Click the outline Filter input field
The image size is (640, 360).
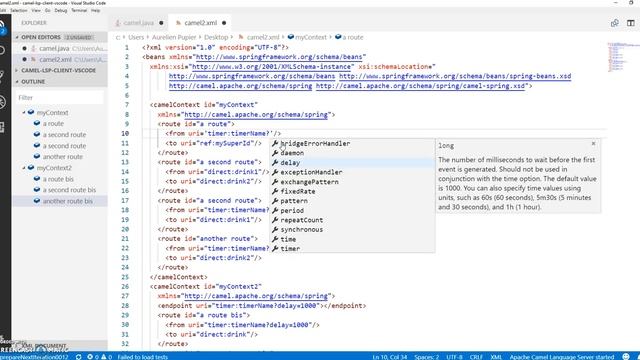(60, 98)
